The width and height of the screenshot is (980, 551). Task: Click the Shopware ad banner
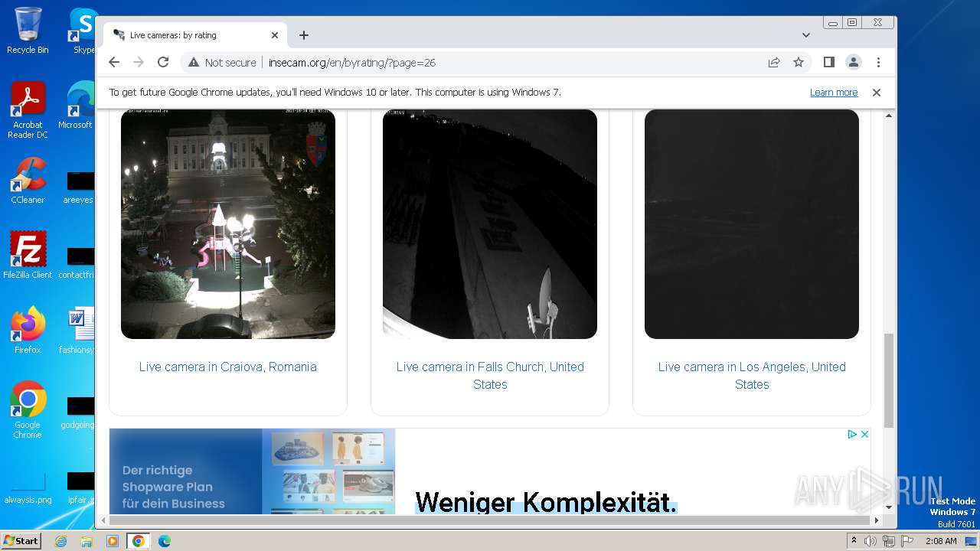tap(490, 471)
